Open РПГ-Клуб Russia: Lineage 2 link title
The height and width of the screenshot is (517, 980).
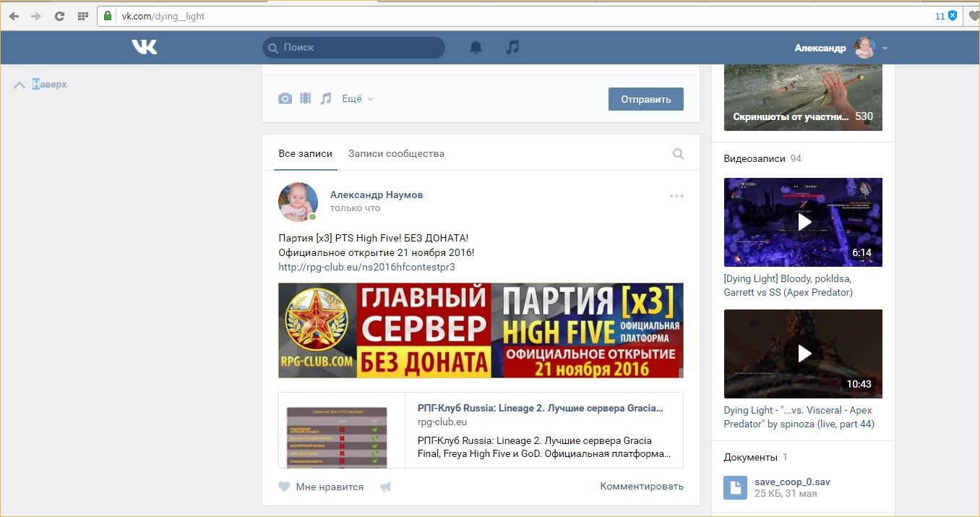[x=540, y=408]
